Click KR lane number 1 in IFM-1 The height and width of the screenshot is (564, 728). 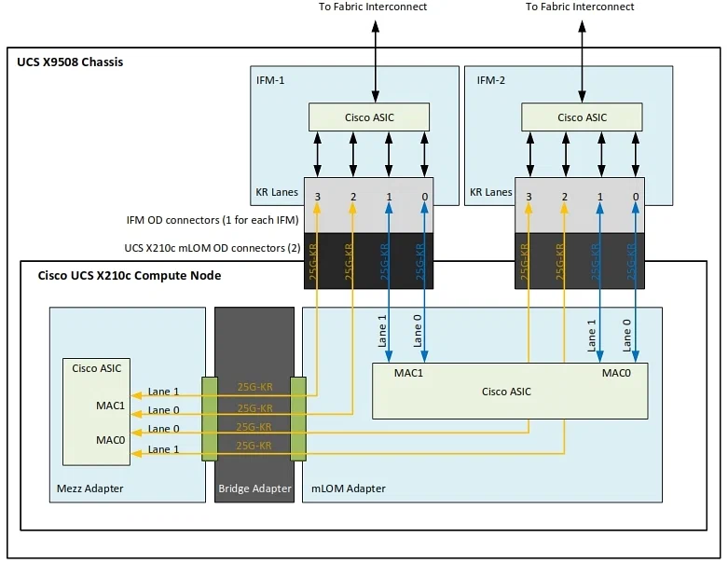pyautogui.click(x=389, y=197)
